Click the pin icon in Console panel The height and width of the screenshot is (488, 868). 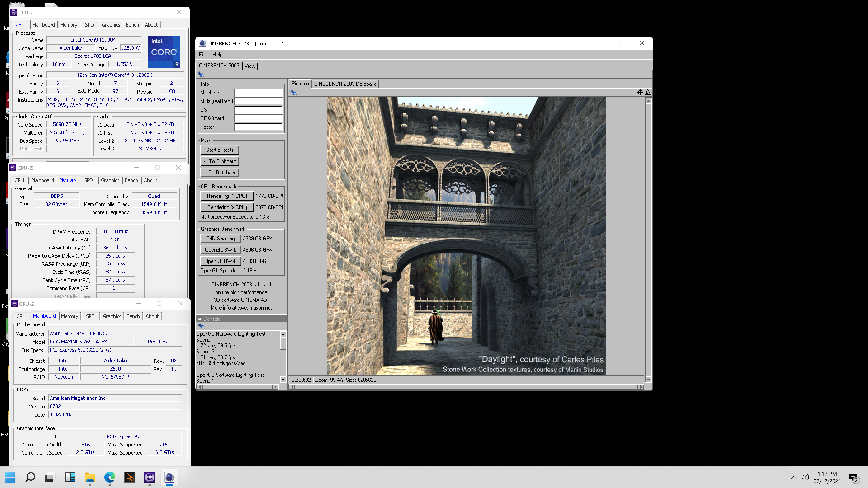(201, 326)
